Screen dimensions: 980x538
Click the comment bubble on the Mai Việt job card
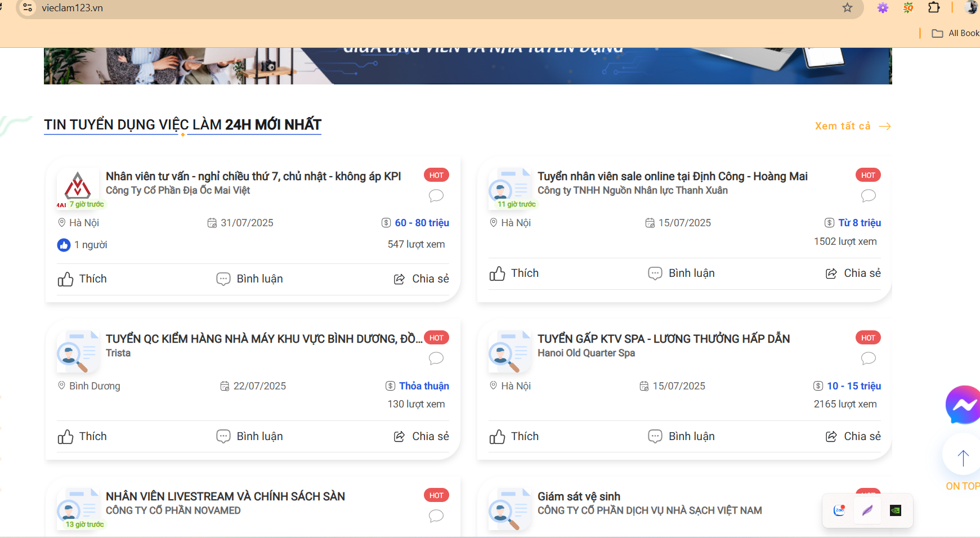point(436,196)
